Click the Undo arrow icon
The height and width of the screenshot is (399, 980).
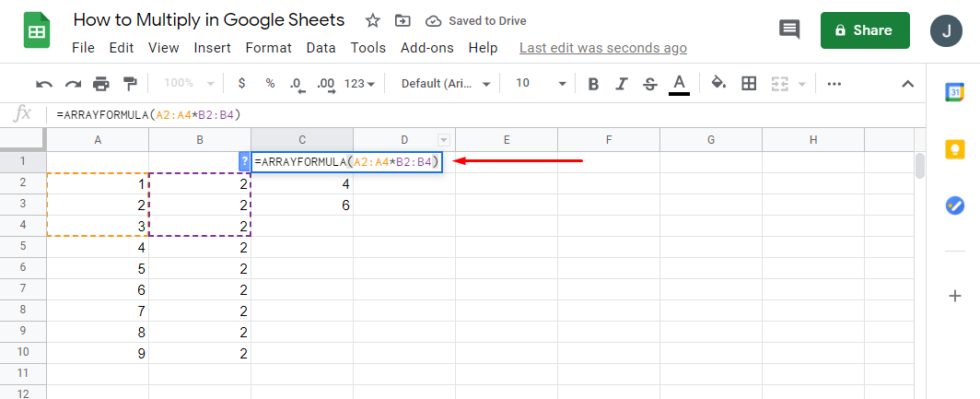click(44, 84)
